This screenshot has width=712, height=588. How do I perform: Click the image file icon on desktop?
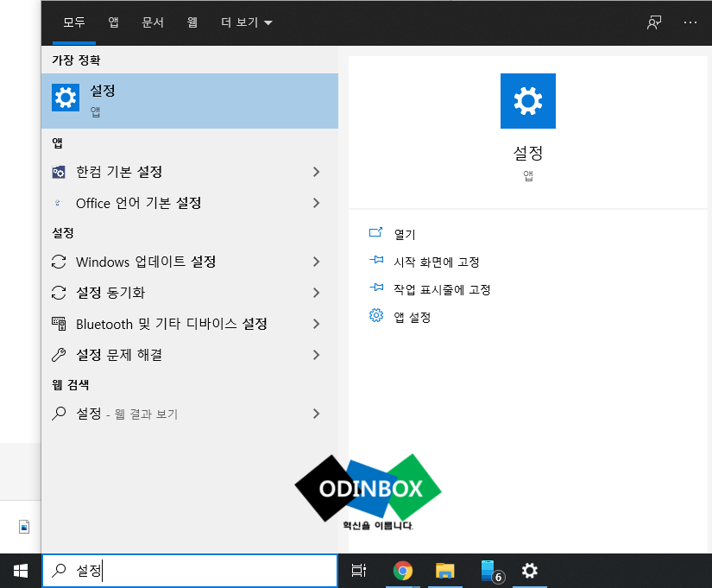click(24, 527)
